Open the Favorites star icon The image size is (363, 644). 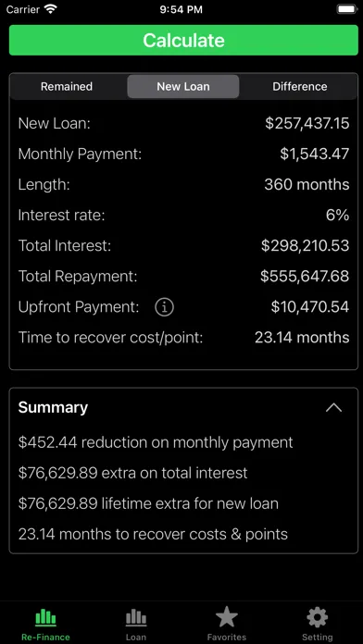[x=227, y=617]
